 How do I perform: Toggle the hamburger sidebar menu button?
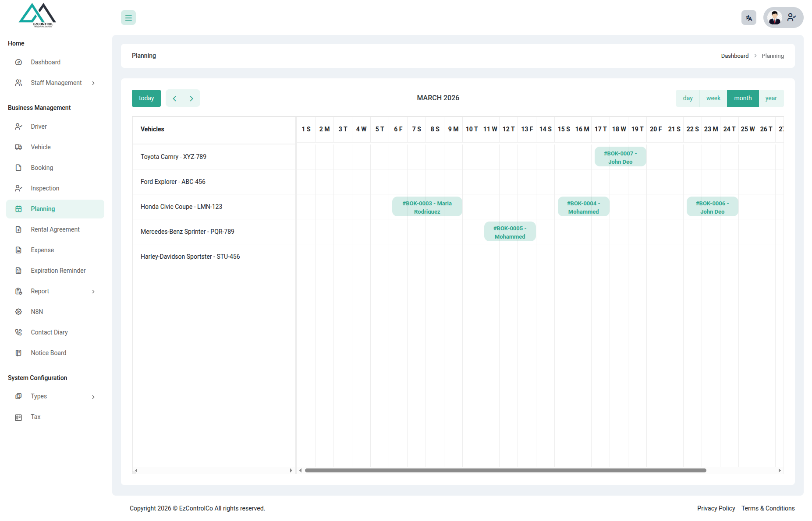128,18
